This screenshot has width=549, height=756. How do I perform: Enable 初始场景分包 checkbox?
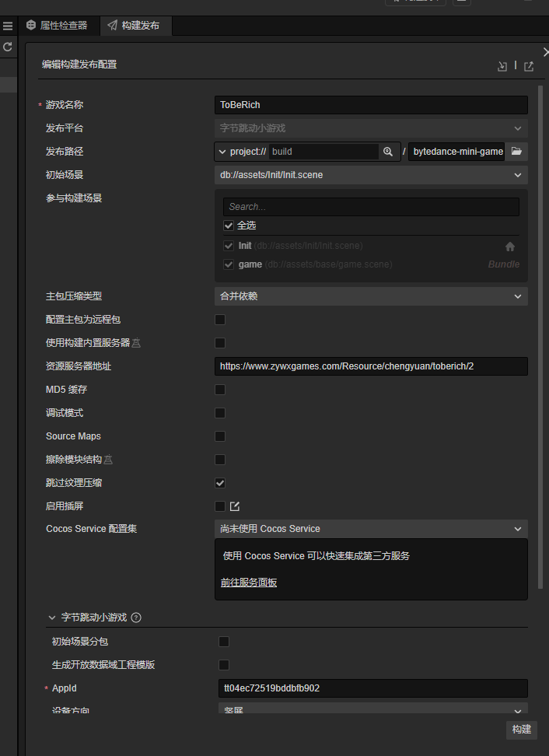224,642
